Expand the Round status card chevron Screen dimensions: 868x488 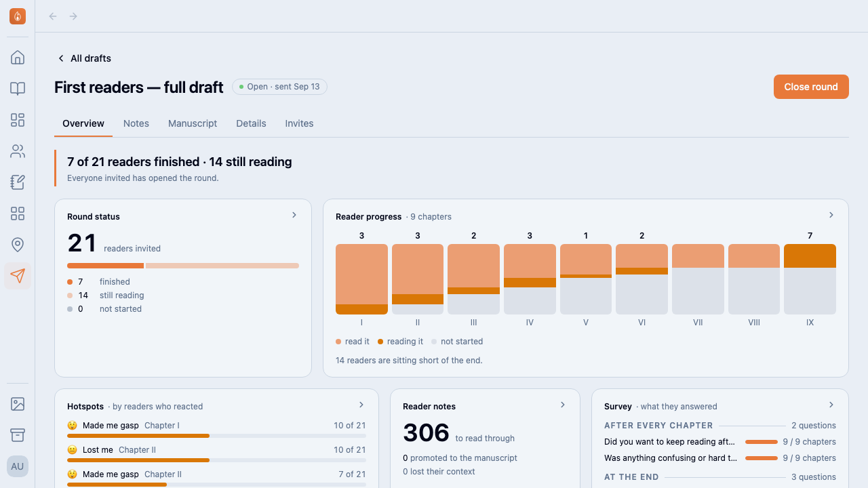294,215
